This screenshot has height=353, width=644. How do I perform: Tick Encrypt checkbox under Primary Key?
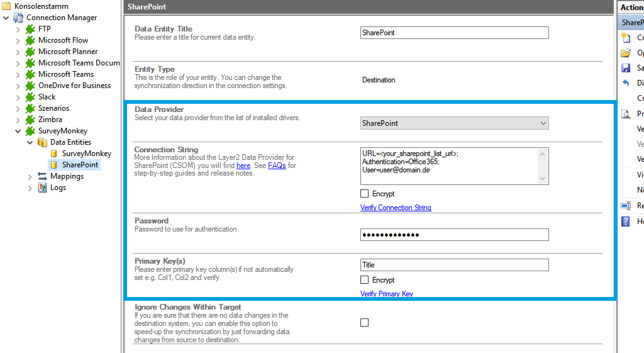(365, 280)
